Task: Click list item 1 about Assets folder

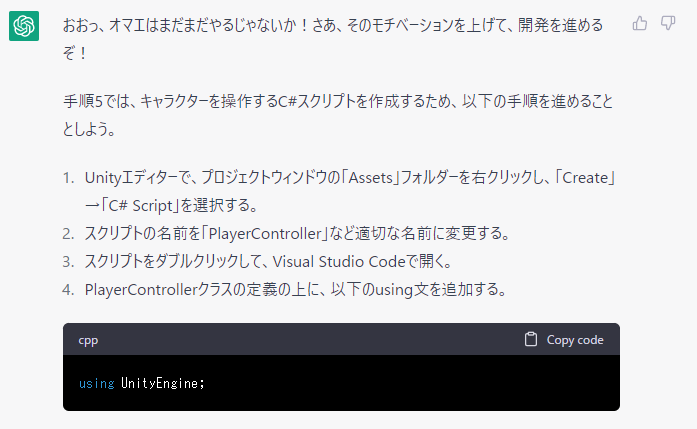Action: (350, 191)
